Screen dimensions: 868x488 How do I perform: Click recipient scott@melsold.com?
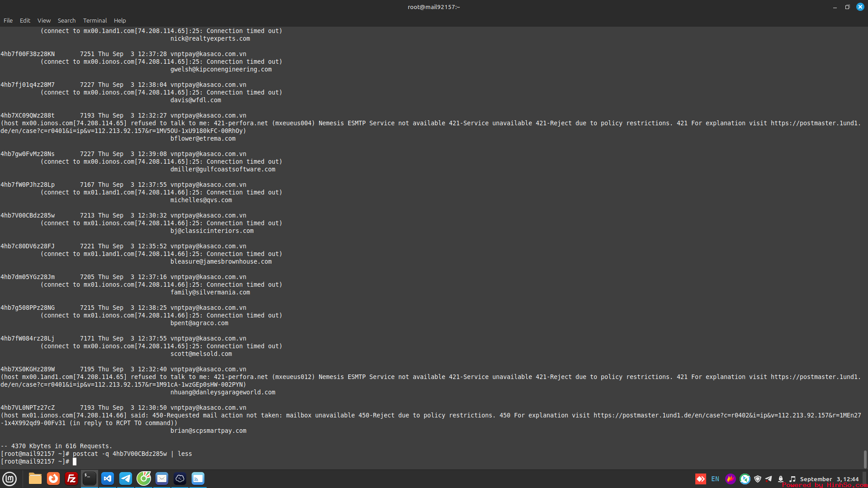201,354
